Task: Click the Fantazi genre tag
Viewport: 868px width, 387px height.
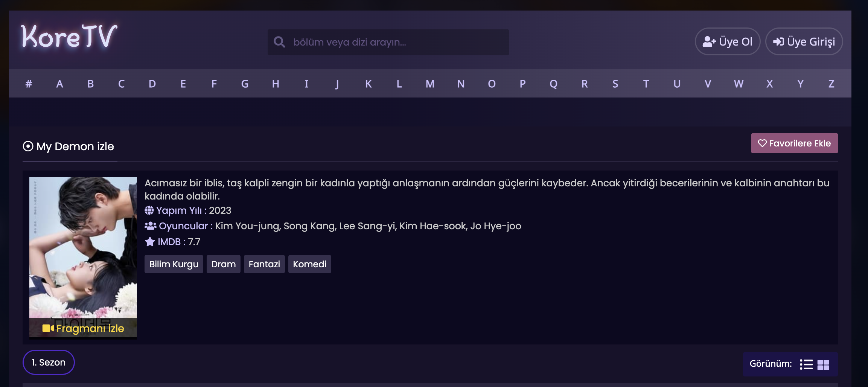Action: coord(264,264)
